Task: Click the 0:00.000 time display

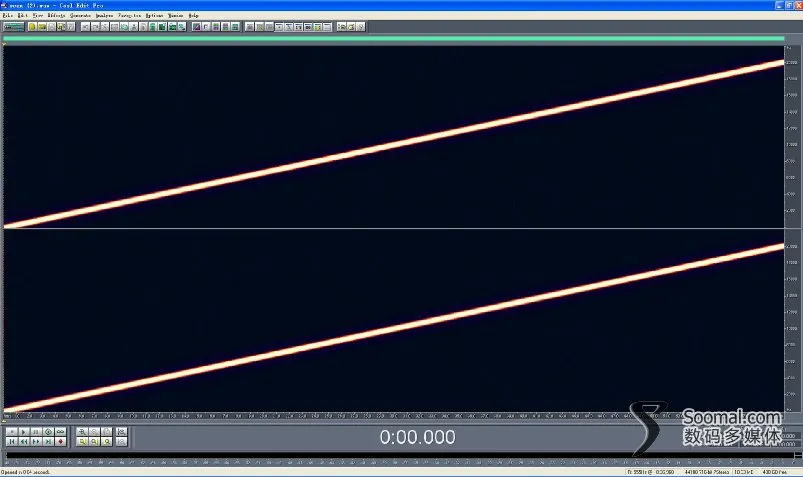Action: click(x=417, y=437)
